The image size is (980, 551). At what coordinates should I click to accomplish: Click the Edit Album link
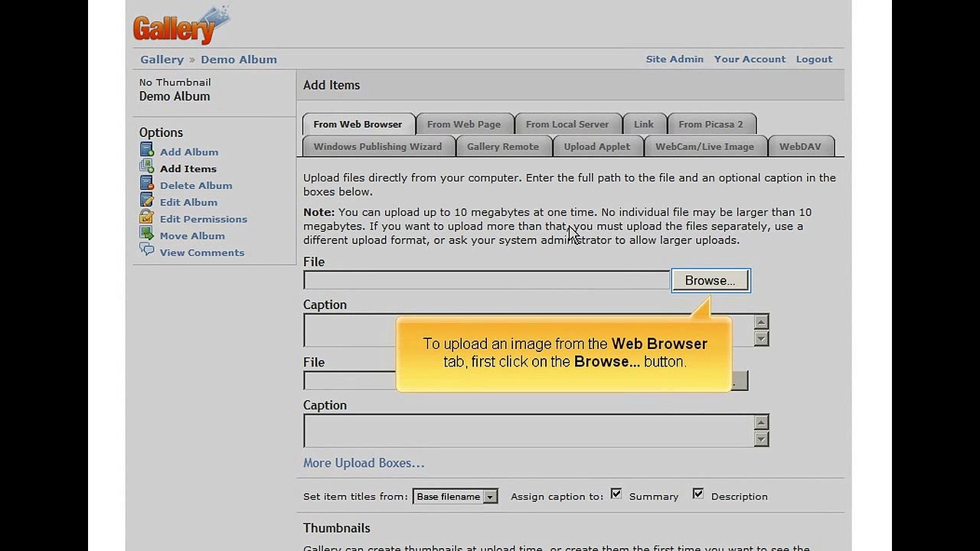click(188, 202)
